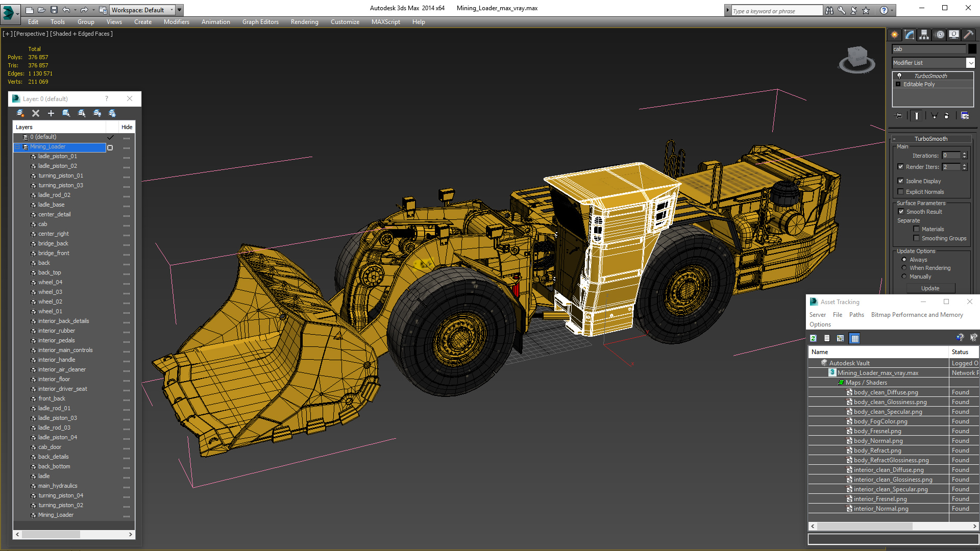
Task: Open the Modifier List dropdown
Action: pyautogui.click(x=970, y=63)
